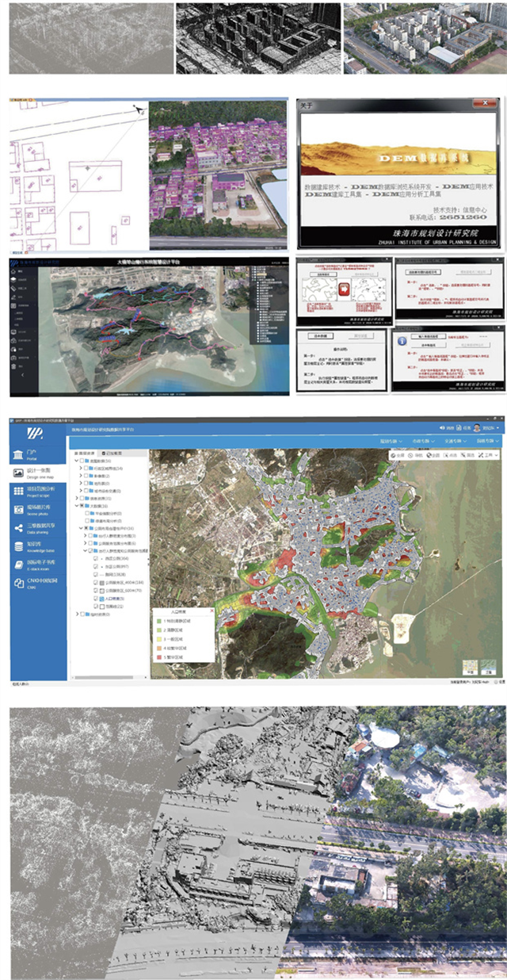Open the 工具 dropdown in map toolbar
The width and height of the screenshot is (507, 980).
click(x=493, y=455)
